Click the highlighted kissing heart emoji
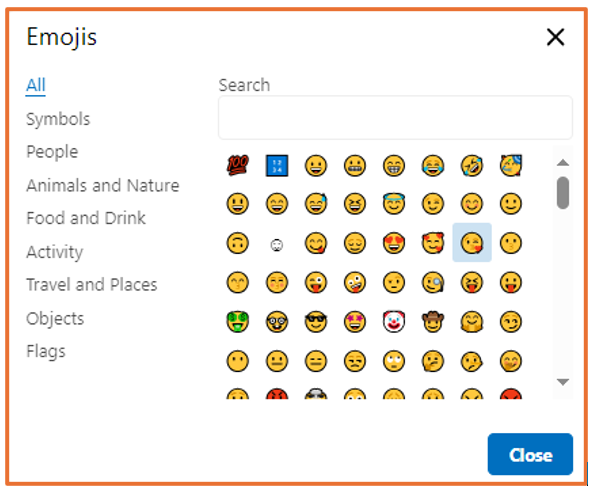 (472, 243)
